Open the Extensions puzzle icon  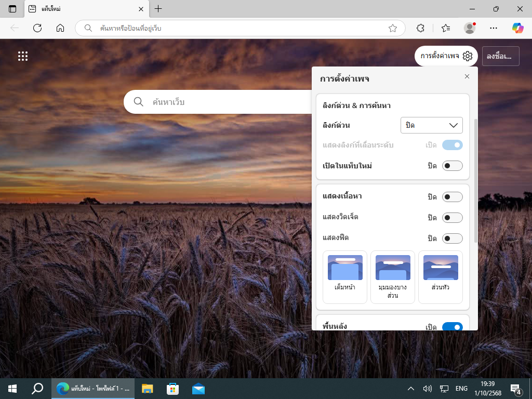tap(421, 28)
